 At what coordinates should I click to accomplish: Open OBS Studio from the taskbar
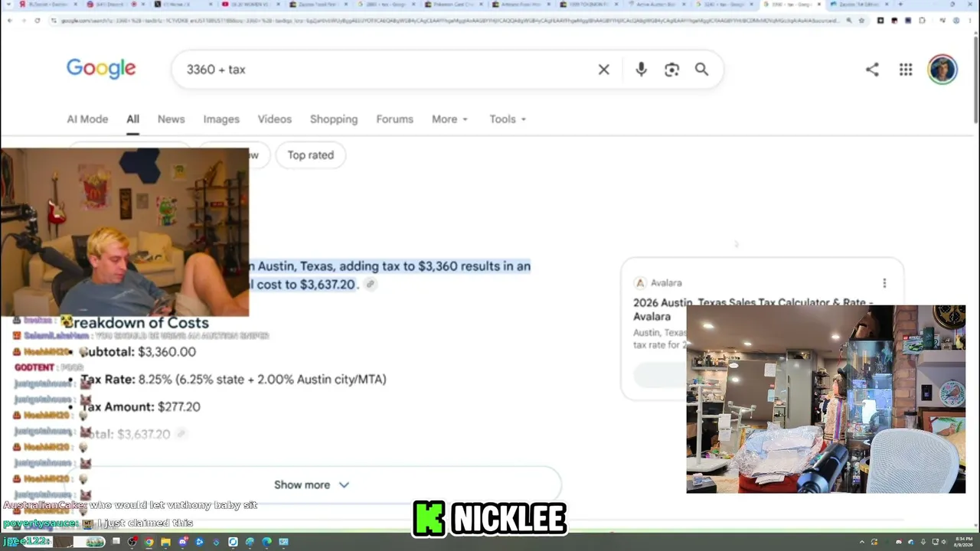pos(132,542)
